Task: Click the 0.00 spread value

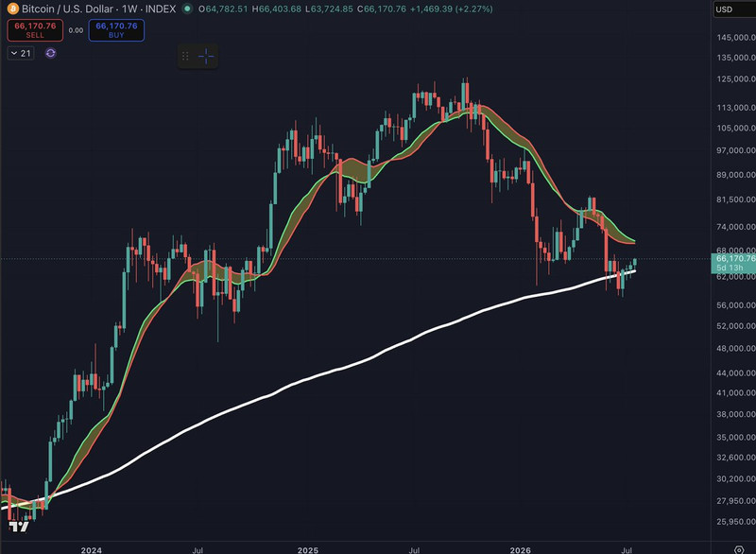Action: coord(76,30)
